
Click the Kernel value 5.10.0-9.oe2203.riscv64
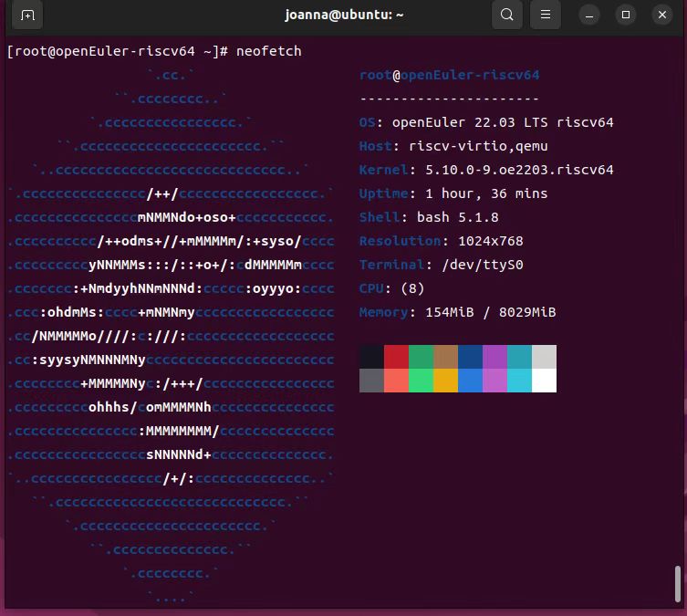pos(519,170)
